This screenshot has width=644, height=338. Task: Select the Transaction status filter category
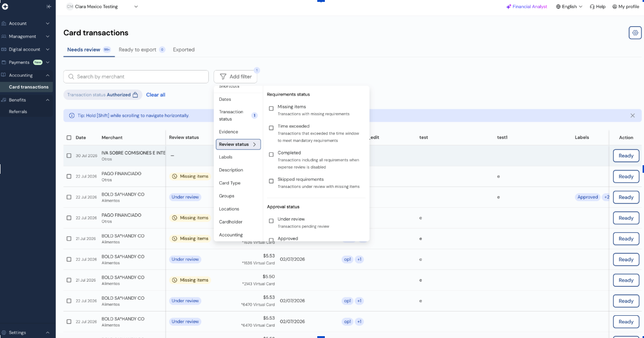pyautogui.click(x=238, y=116)
